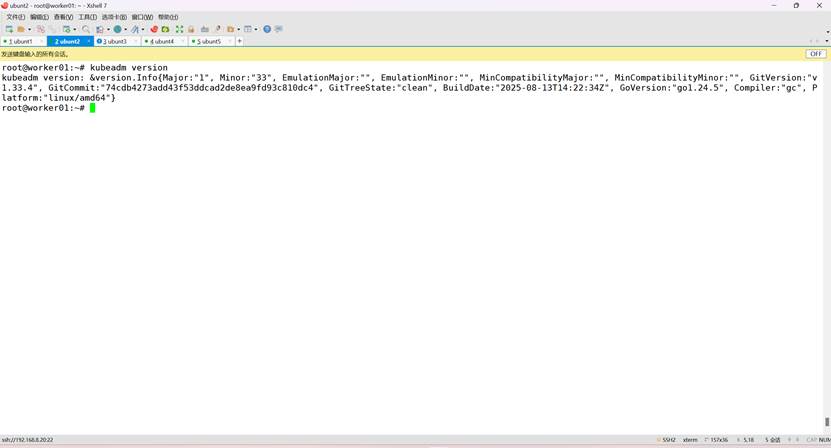Image resolution: width=831 pixels, height=448 pixels.
Task: Click the color scheme toolbar icon
Action: point(100,29)
